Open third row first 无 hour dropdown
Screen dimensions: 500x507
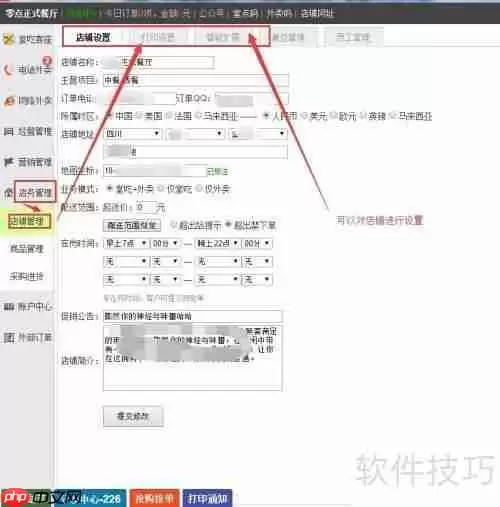[126, 279]
